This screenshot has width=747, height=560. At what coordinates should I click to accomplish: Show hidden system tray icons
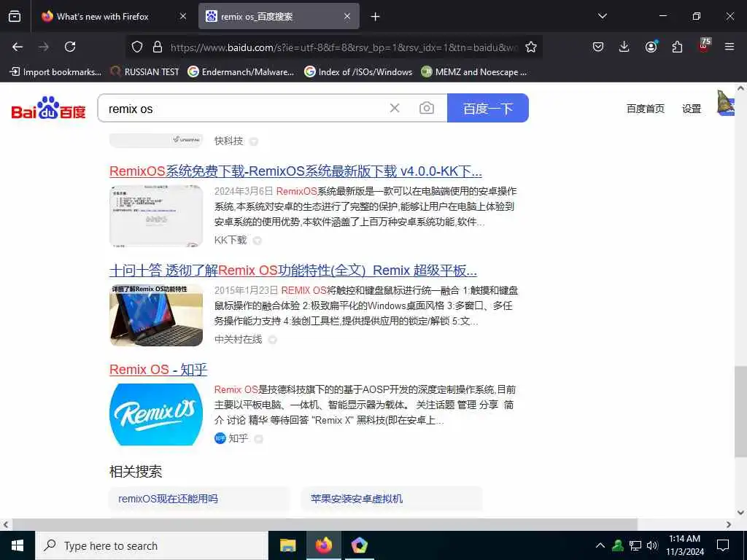click(600, 545)
